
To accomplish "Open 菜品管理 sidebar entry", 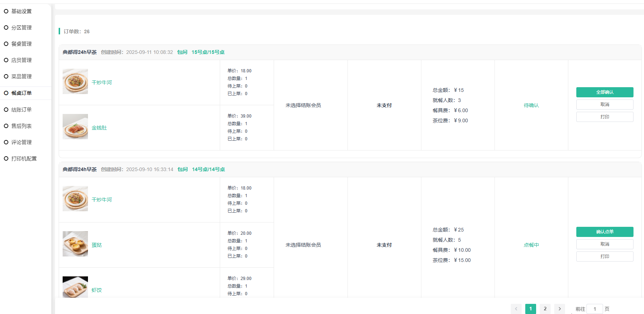I will pos(21,76).
